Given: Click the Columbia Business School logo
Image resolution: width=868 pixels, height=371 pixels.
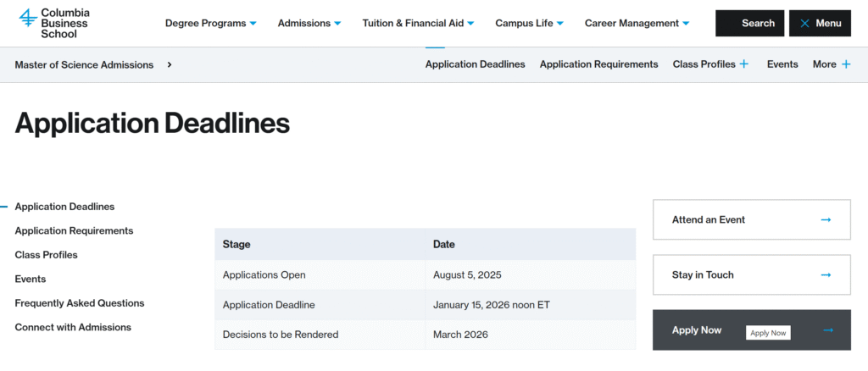Looking at the screenshot, I should 54,23.
